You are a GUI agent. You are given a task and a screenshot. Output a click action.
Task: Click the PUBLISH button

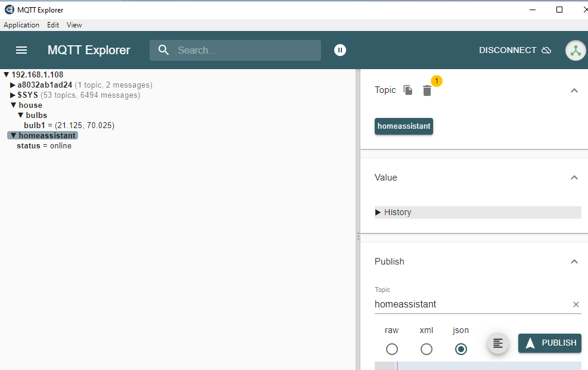pyautogui.click(x=550, y=343)
